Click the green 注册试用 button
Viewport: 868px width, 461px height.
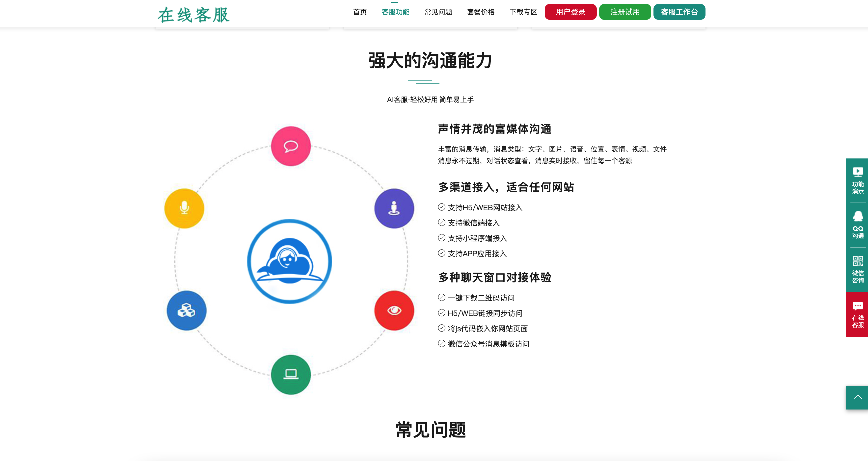click(x=625, y=12)
